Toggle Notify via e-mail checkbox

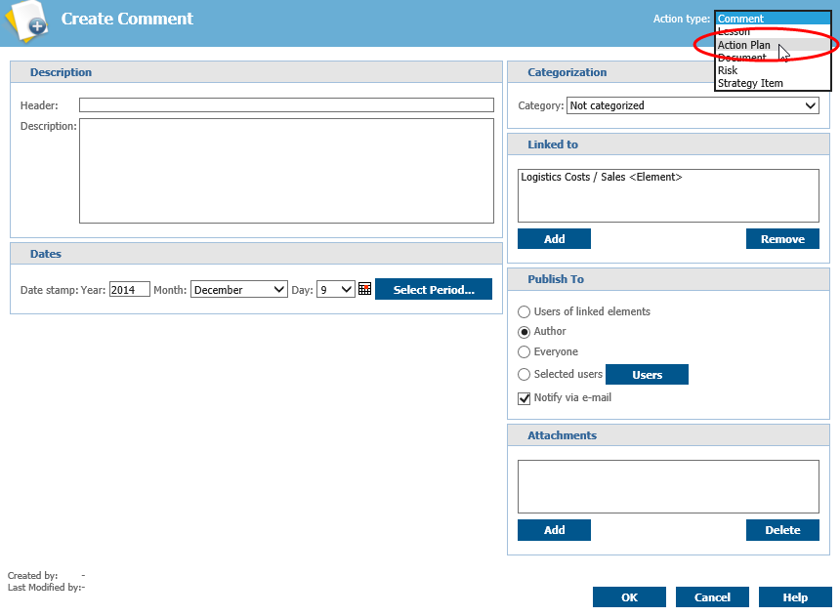[525, 398]
